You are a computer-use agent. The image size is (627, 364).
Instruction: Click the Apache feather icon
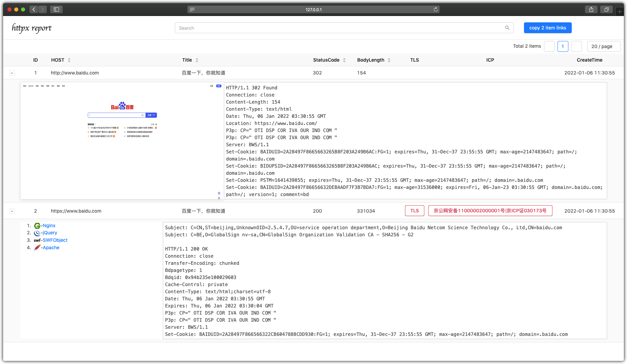pos(37,248)
